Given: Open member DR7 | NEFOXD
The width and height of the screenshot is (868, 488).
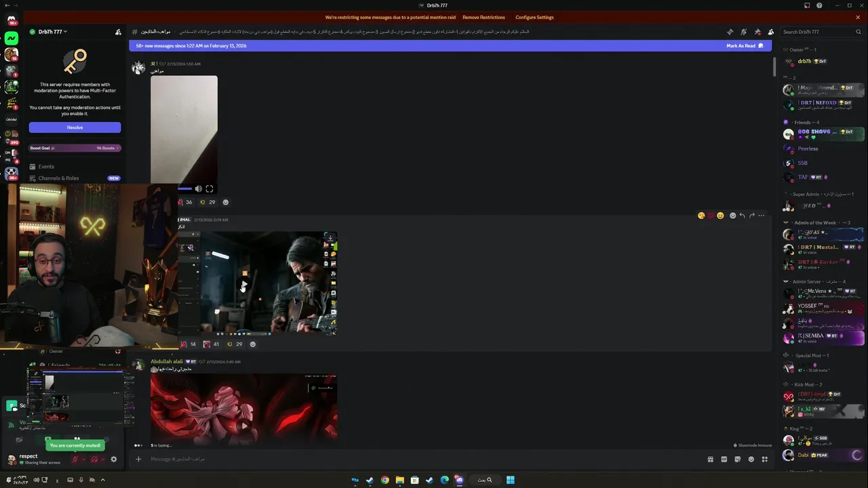Looking at the screenshot, I should 824,104.
